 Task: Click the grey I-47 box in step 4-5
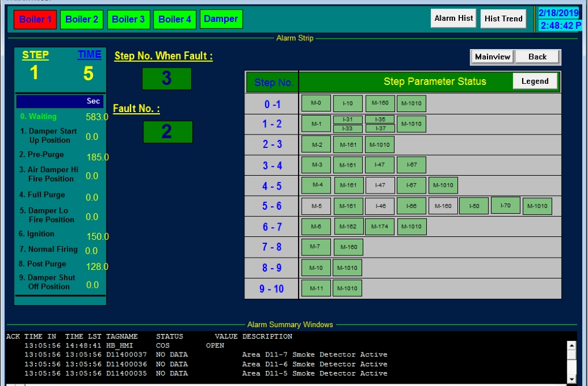[x=379, y=185]
